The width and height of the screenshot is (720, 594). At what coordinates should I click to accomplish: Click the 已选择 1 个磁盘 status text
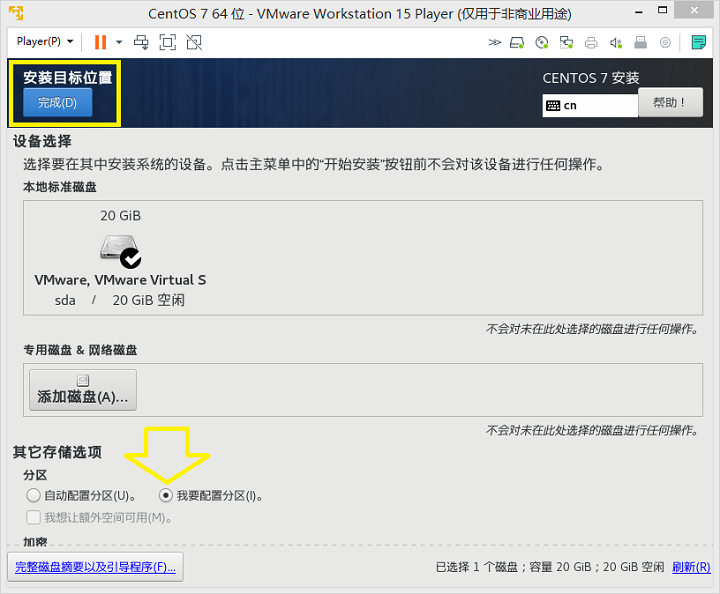477,567
